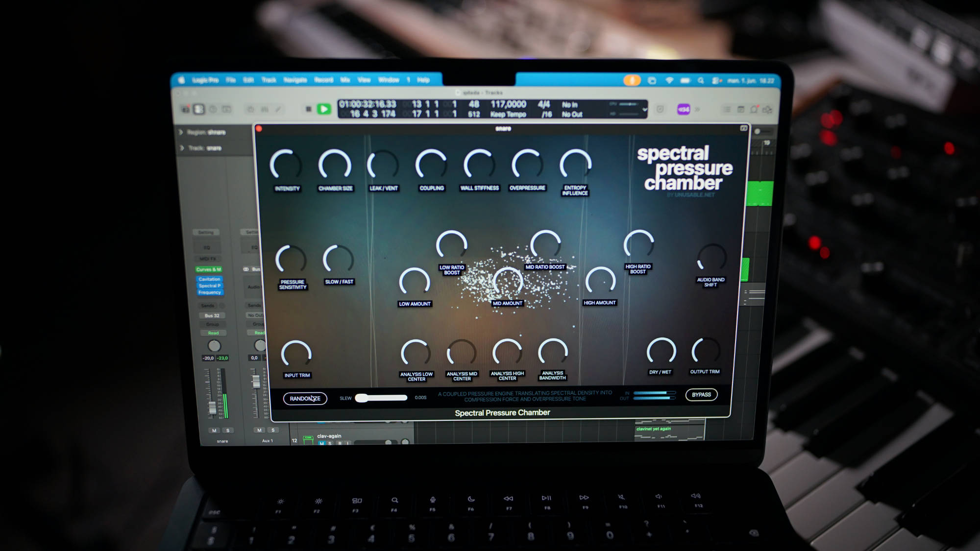The image size is (980, 551).
Task: Open the Keep Tempo menu in LCD
Action: pos(508,115)
